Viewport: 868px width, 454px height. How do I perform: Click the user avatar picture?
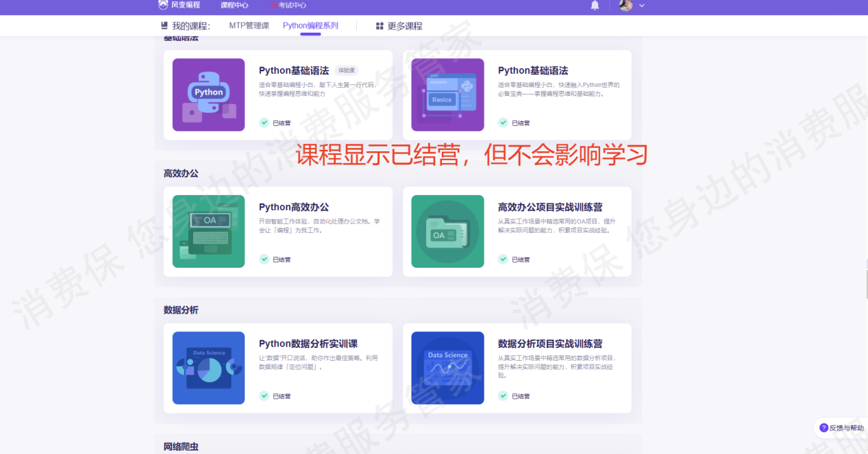[x=625, y=5]
